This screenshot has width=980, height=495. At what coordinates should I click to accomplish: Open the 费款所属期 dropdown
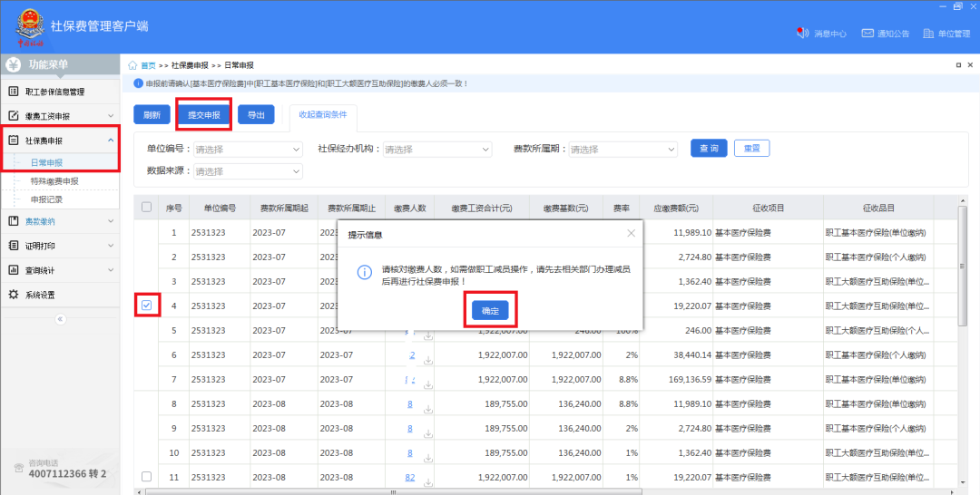click(623, 150)
